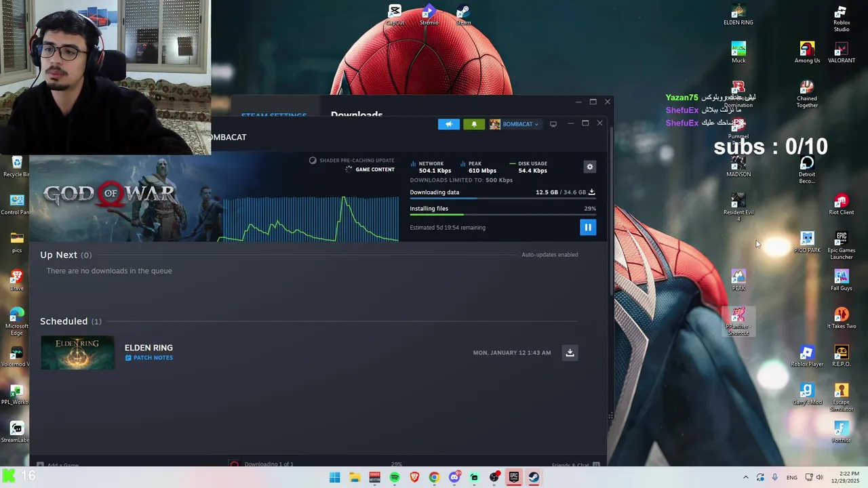Open Windows Start menu
Screen dimensions: 868x488
tap(335, 477)
